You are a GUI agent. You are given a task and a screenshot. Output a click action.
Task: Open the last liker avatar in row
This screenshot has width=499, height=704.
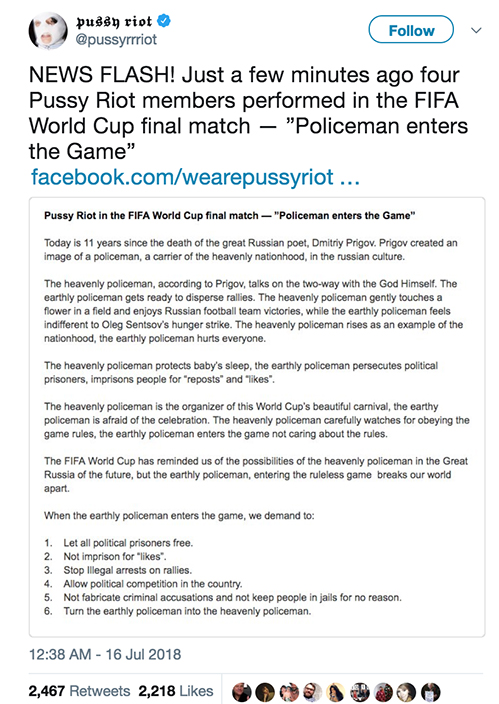coord(431,692)
